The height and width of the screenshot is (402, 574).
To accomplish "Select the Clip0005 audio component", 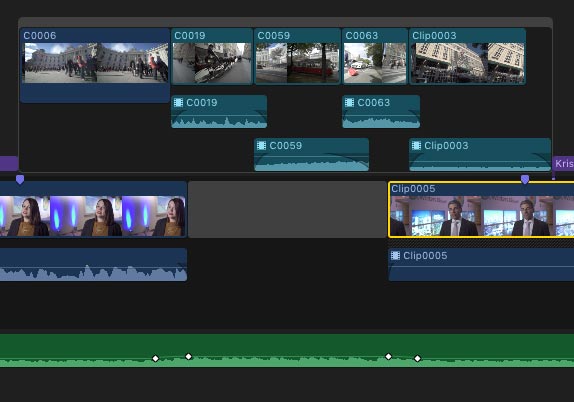I will coord(481,264).
